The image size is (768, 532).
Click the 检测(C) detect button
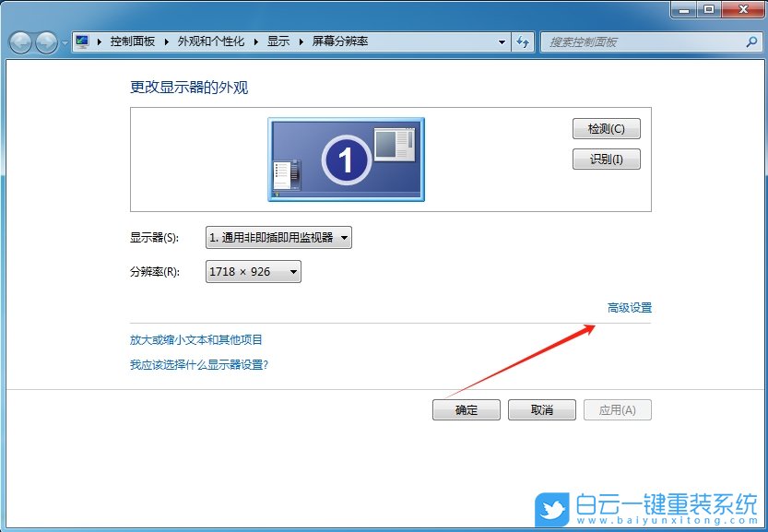coord(606,128)
